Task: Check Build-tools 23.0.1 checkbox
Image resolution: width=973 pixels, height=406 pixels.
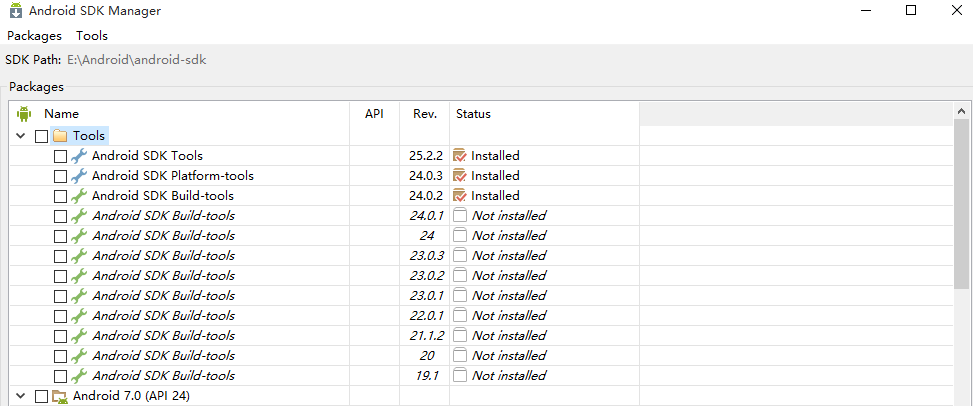Action: [60, 296]
